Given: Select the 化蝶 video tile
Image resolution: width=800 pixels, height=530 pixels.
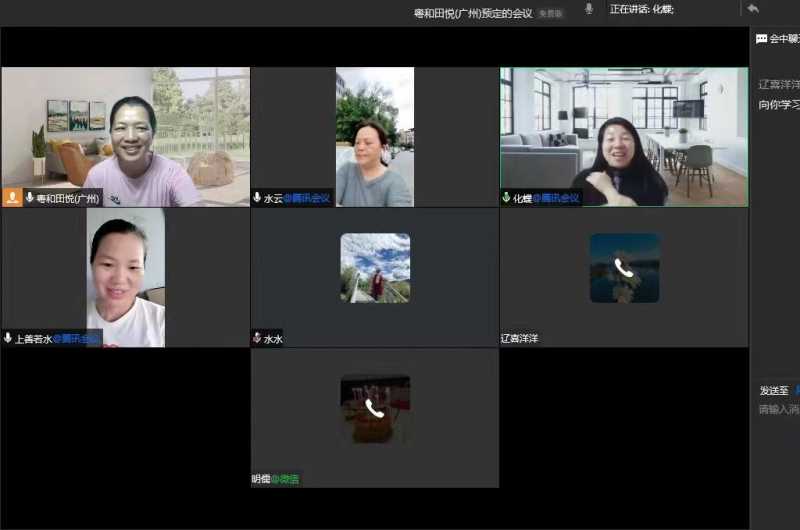Looking at the screenshot, I should click(x=624, y=137).
